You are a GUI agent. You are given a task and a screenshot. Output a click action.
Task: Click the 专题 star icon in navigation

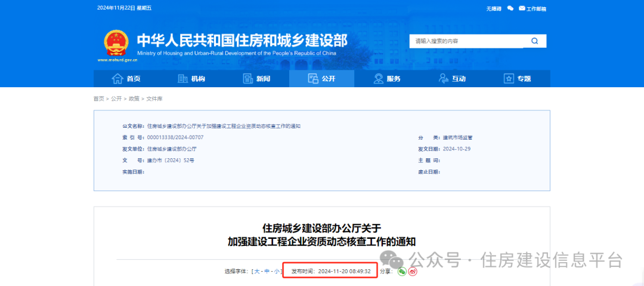509,79
